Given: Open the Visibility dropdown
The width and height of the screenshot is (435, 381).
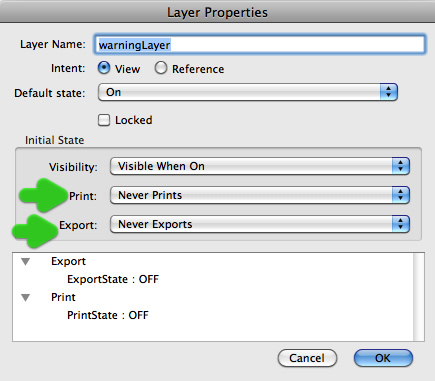Looking at the screenshot, I should pyautogui.click(x=260, y=166).
